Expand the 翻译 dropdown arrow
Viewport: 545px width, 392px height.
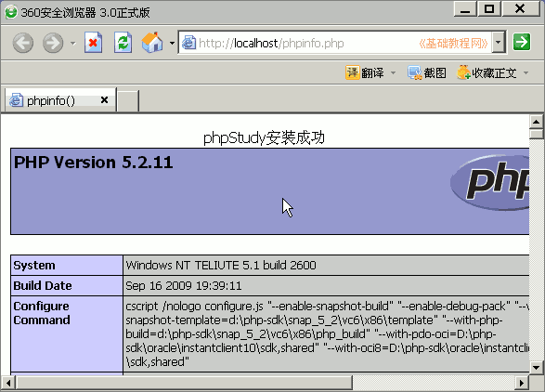[x=393, y=72]
